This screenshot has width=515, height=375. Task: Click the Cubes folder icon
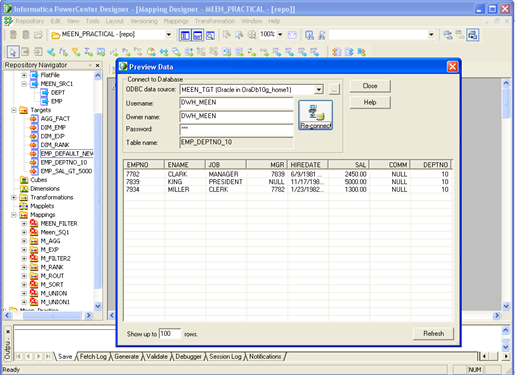tap(24, 180)
